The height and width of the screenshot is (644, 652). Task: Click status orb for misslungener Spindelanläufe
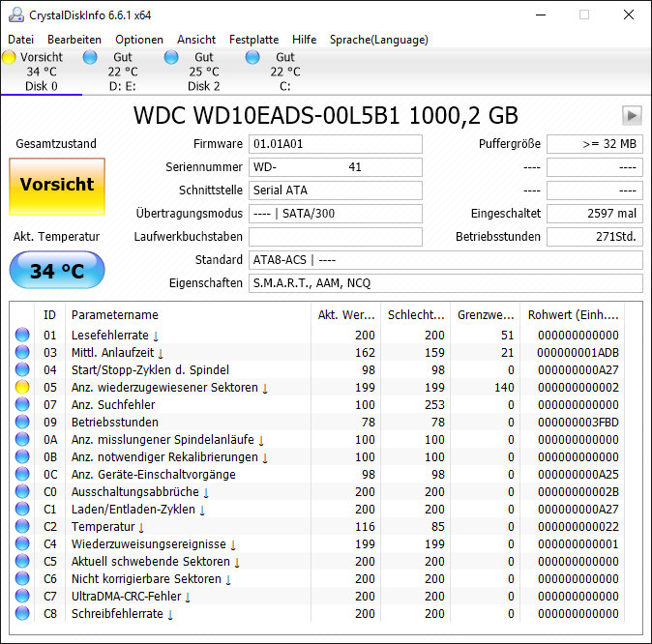[22, 439]
